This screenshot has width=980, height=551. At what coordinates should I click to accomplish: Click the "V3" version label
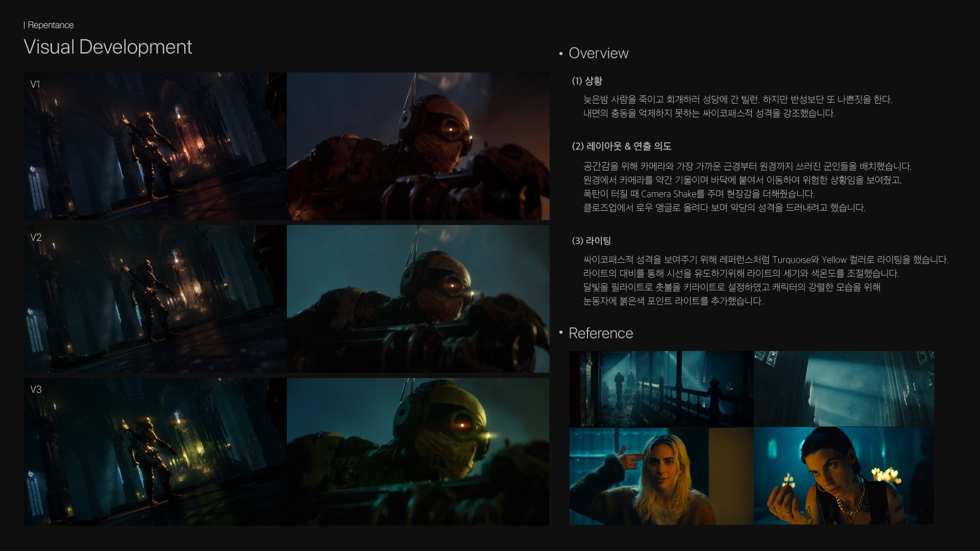point(36,389)
